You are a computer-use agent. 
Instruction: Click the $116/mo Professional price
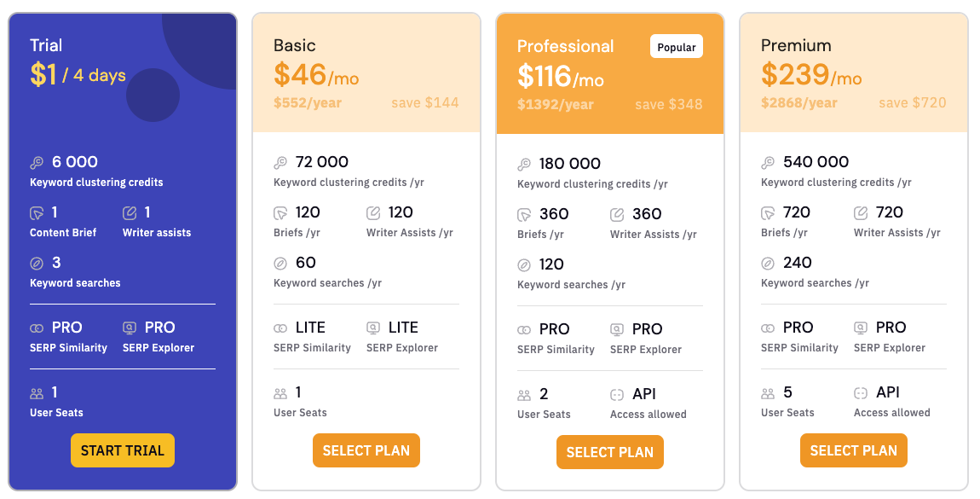tap(560, 78)
